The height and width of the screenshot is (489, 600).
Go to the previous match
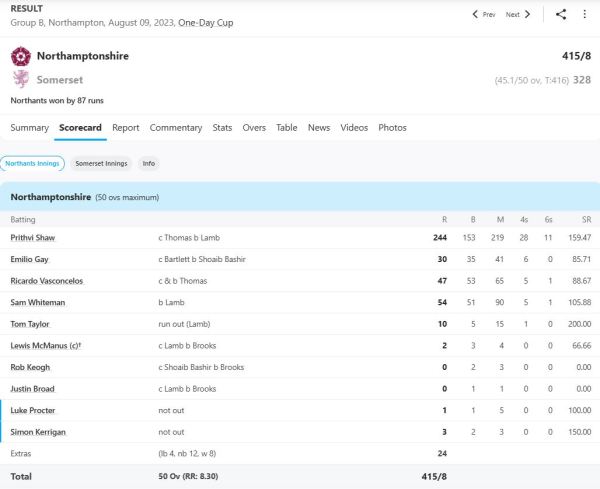[483, 15]
